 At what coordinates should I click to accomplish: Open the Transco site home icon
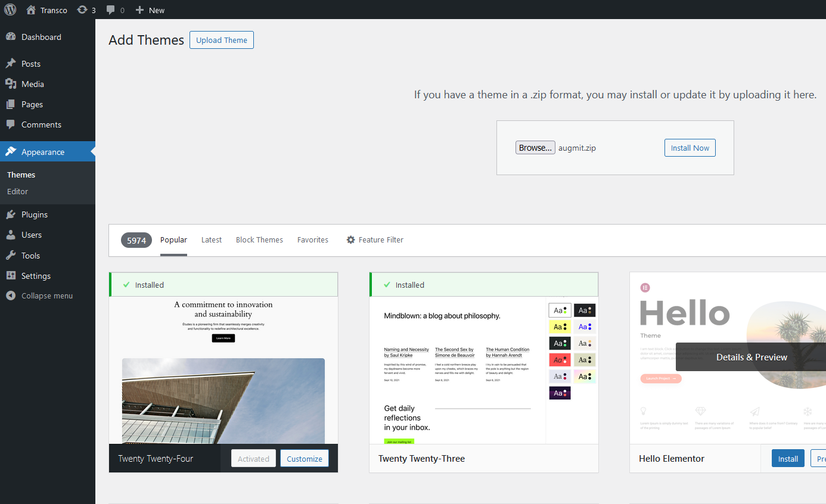(x=31, y=10)
